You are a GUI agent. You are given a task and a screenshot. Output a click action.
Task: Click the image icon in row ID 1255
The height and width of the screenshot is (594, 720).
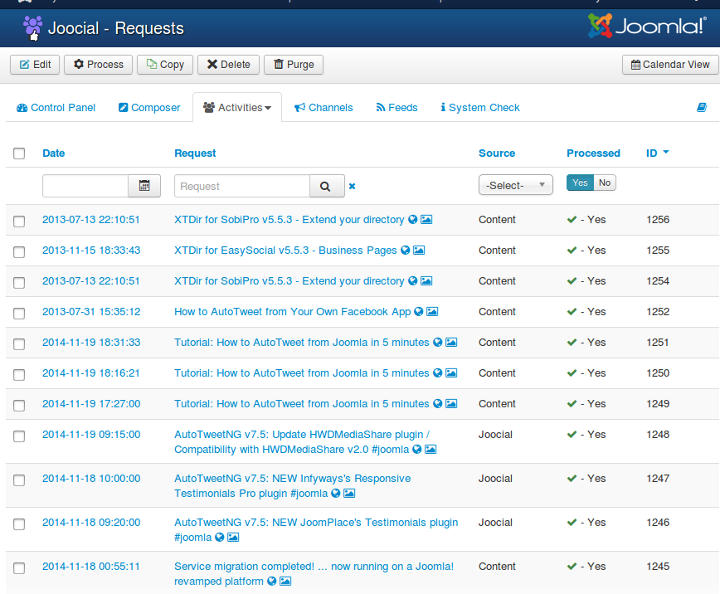tap(419, 250)
